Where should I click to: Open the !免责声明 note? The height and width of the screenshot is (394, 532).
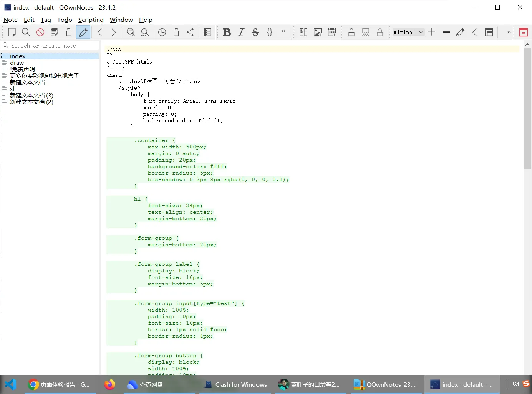coord(23,69)
